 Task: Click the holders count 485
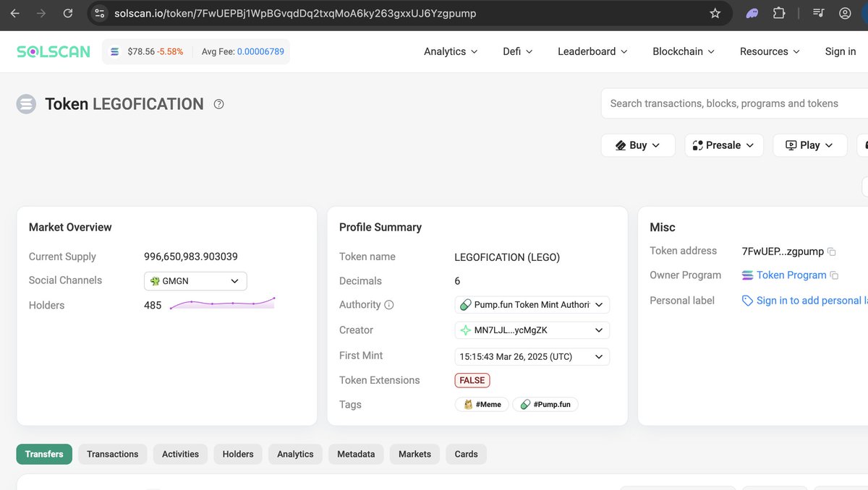[x=153, y=305]
